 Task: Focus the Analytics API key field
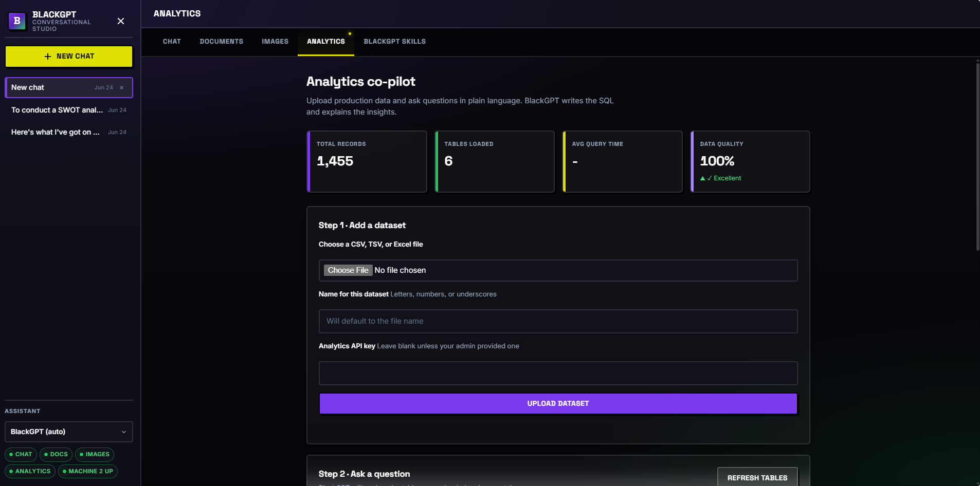[558, 373]
